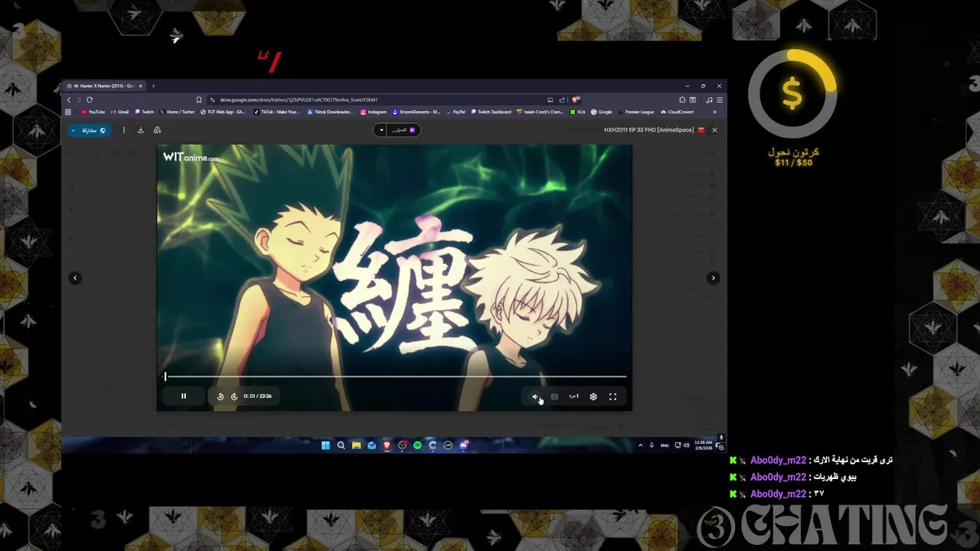This screenshot has width=980, height=551.
Task: Select the Hunter X Hunter browser tab
Action: (x=105, y=86)
